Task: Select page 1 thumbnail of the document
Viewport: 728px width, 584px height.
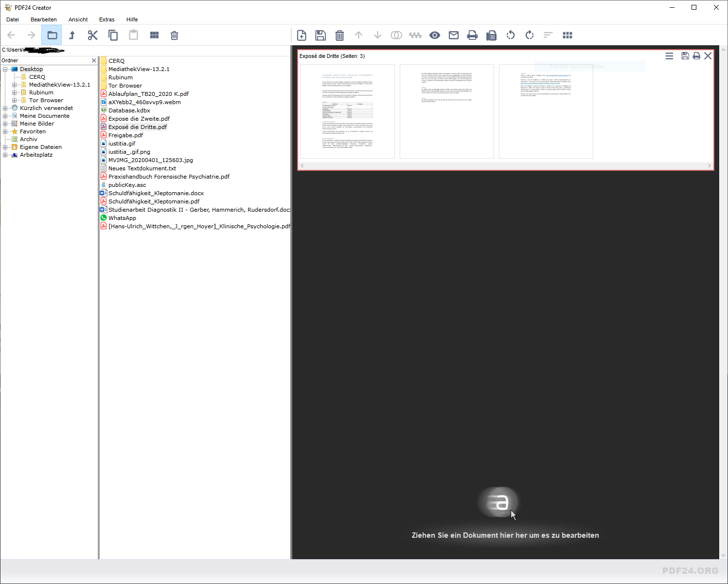Action: click(x=347, y=111)
